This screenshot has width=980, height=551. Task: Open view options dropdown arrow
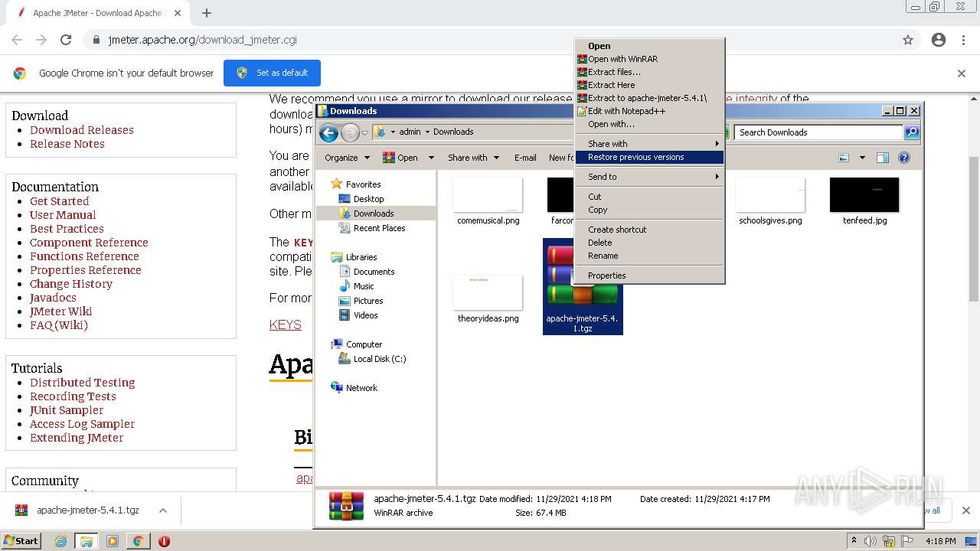(x=862, y=158)
